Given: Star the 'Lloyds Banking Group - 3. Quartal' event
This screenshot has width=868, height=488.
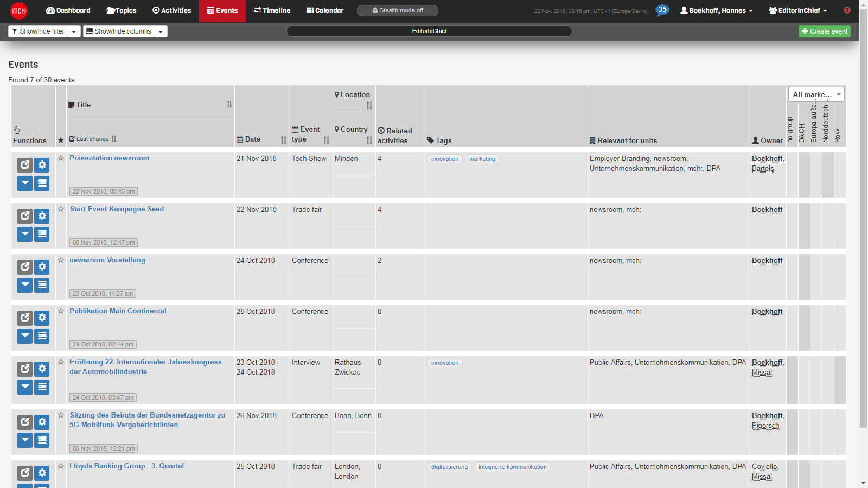Looking at the screenshot, I should click(60, 466).
